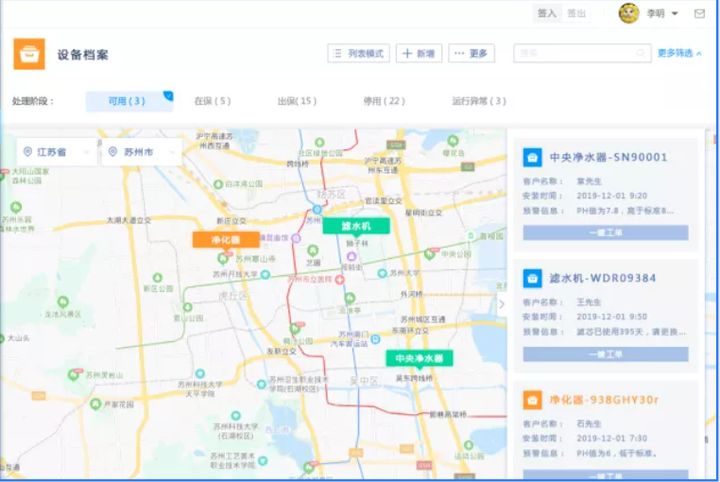Switch to 停用 (22) tab
This screenshot has height=482, width=720.
[384, 101]
